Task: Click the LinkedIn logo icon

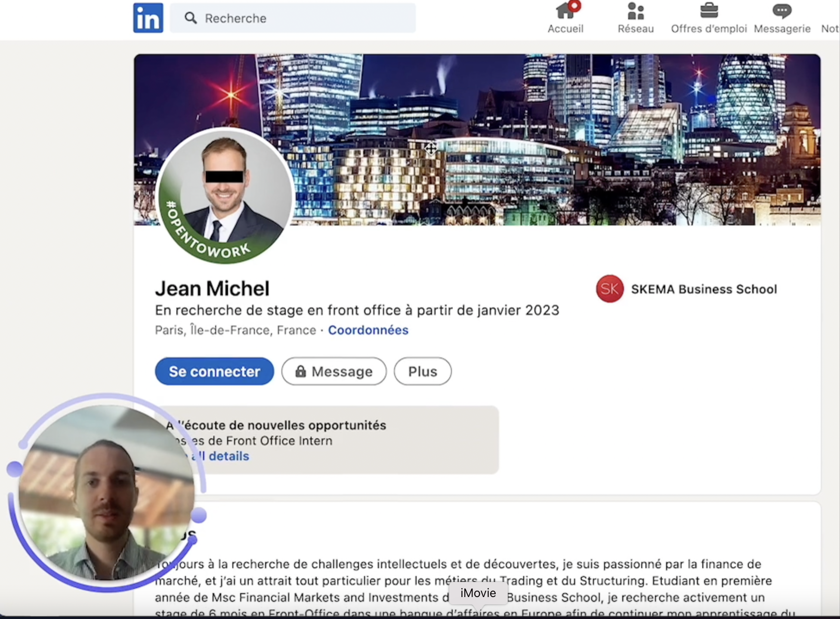Action: pyautogui.click(x=148, y=18)
